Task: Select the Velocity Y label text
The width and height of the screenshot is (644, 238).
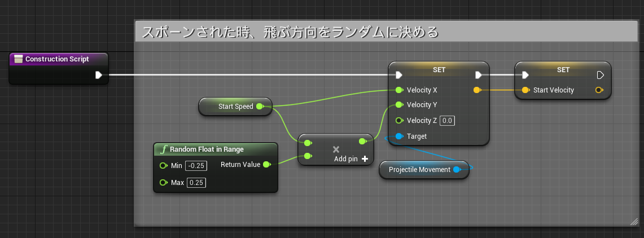Action: click(422, 105)
